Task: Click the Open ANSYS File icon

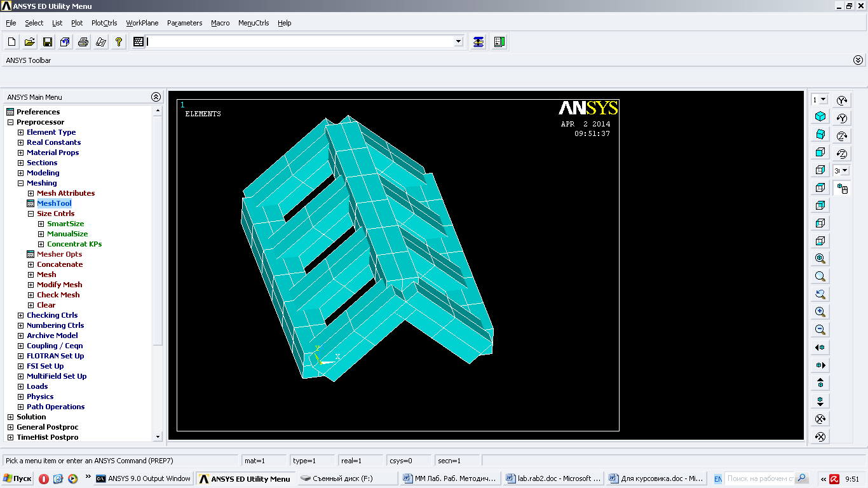Action: 30,42
